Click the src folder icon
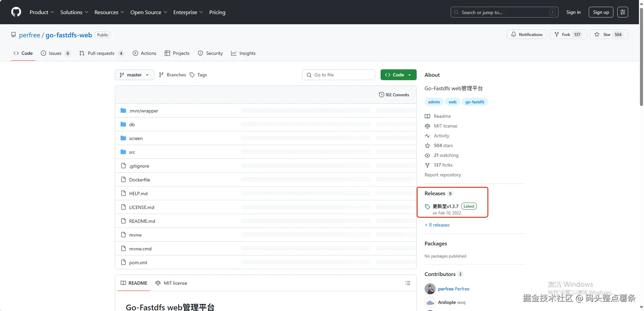 tap(123, 152)
